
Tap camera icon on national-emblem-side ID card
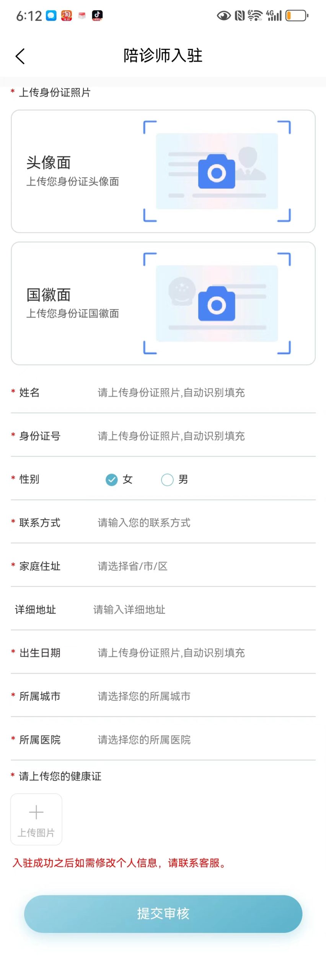pos(217,304)
